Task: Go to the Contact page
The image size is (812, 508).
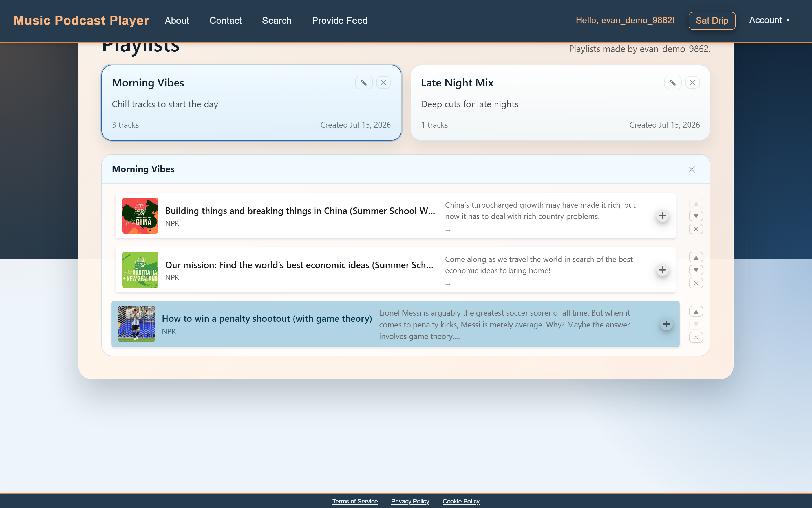Action: tap(226, 21)
